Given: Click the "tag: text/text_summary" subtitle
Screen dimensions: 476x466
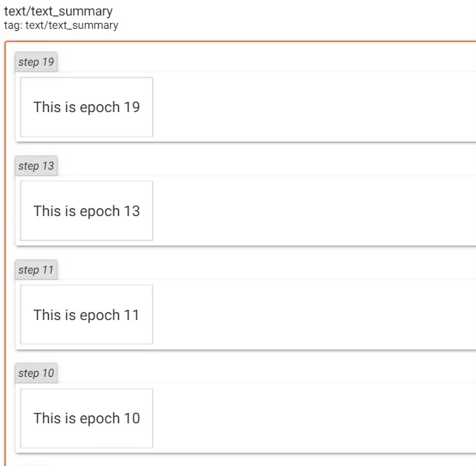Looking at the screenshot, I should tap(61, 25).
